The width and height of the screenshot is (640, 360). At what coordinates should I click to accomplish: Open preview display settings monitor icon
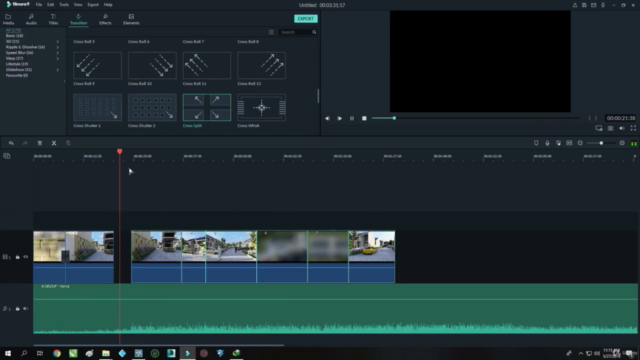(599, 128)
